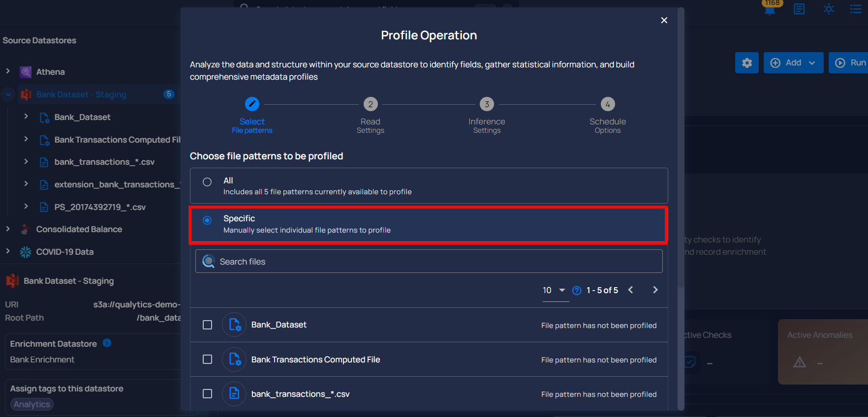
Task: Click the Bank_Dataset file icon in dialog list
Action: [234, 325]
